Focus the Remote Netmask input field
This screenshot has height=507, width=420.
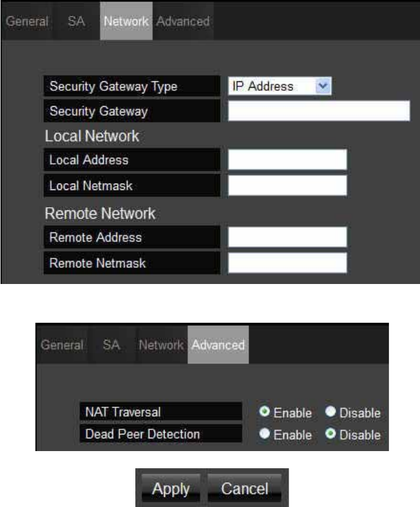[287, 263]
